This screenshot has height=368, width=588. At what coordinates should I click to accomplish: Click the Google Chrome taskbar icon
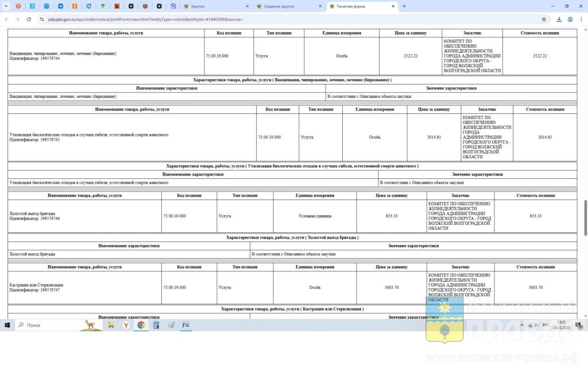(x=141, y=325)
